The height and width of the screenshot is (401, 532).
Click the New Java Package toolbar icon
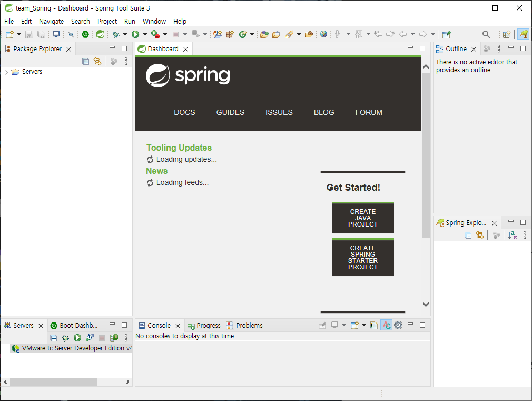point(230,34)
